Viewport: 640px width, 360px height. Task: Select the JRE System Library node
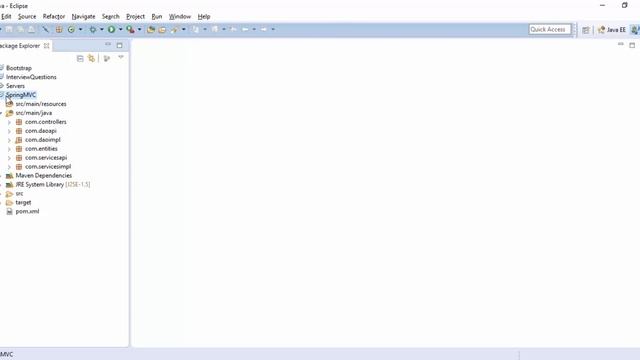click(53, 184)
